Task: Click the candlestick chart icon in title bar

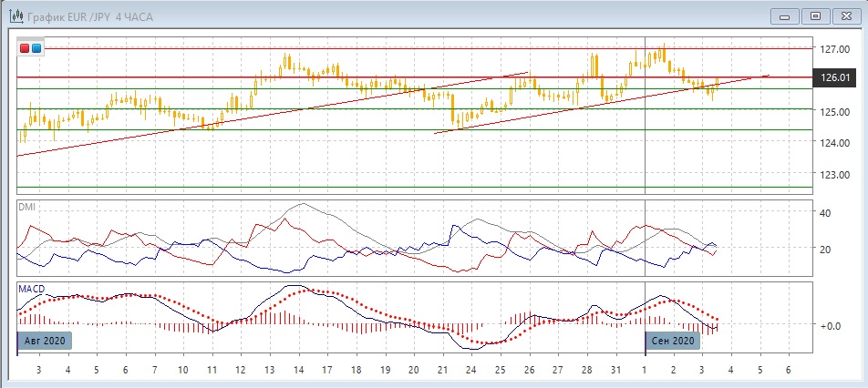Action: pyautogui.click(x=15, y=15)
